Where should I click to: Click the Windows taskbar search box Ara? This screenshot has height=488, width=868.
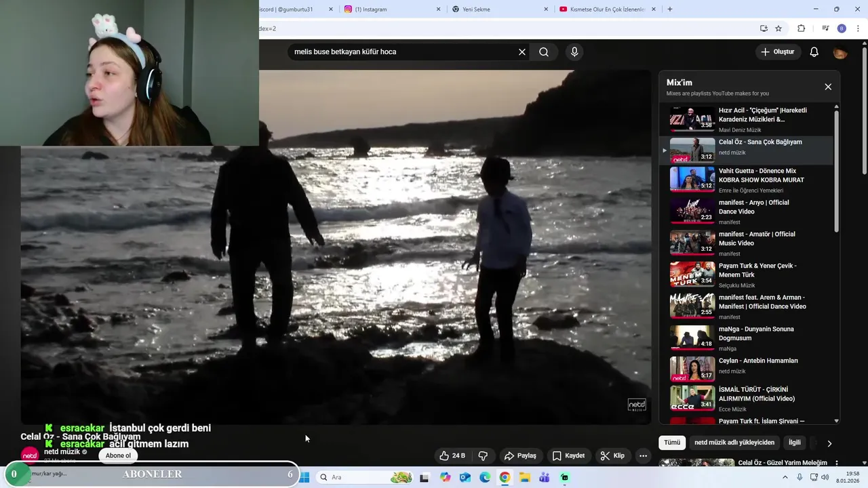(x=366, y=477)
